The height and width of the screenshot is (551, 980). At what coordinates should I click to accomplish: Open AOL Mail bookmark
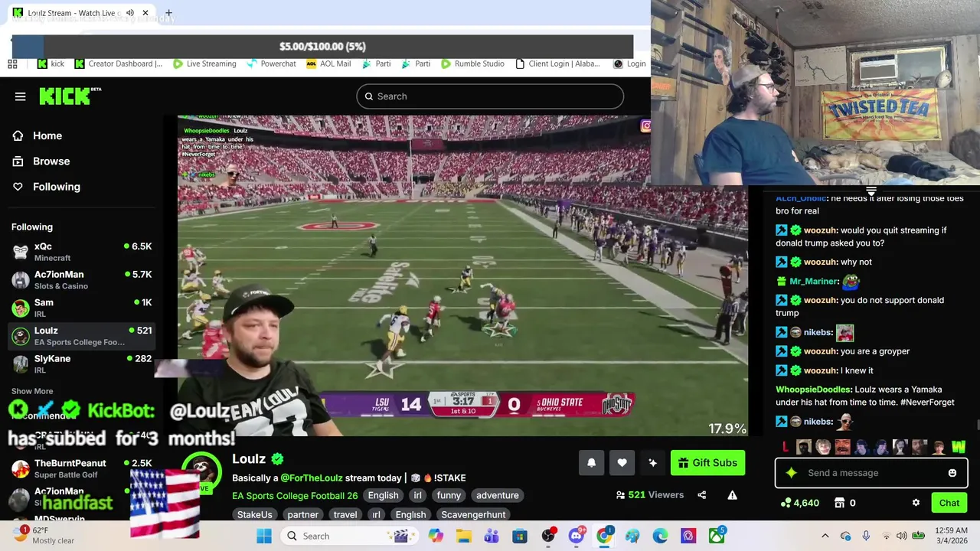[328, 64]
